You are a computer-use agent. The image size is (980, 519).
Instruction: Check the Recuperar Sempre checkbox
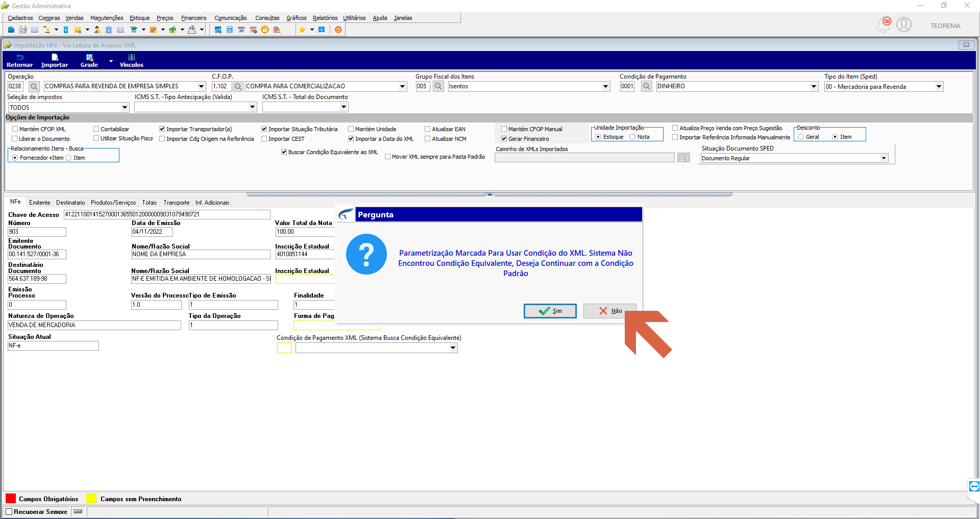[x=9, y=512]
